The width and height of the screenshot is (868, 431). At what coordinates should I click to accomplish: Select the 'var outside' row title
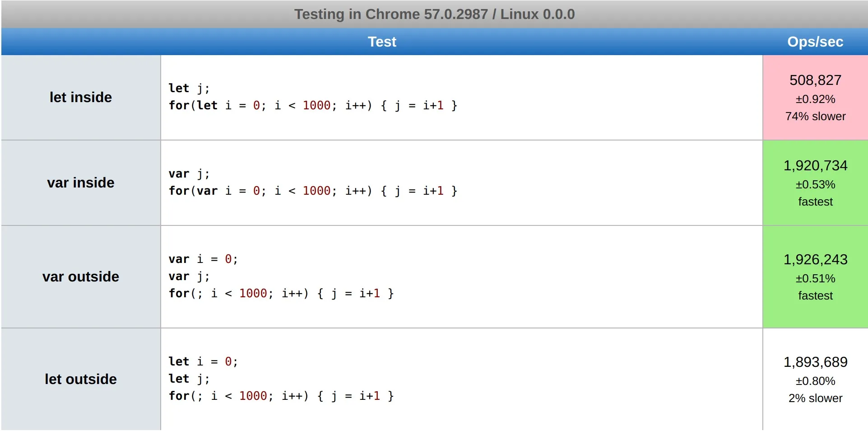pos(80,276)
